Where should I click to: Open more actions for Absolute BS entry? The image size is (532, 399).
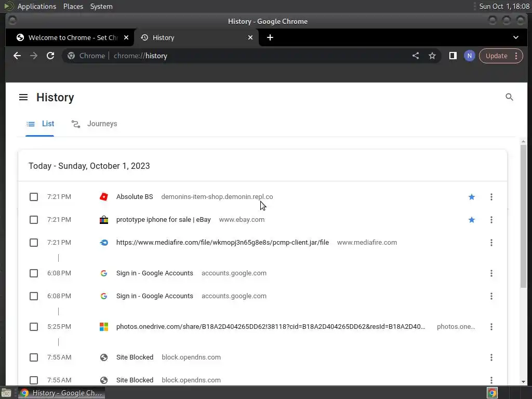click(x=491, y=197)
